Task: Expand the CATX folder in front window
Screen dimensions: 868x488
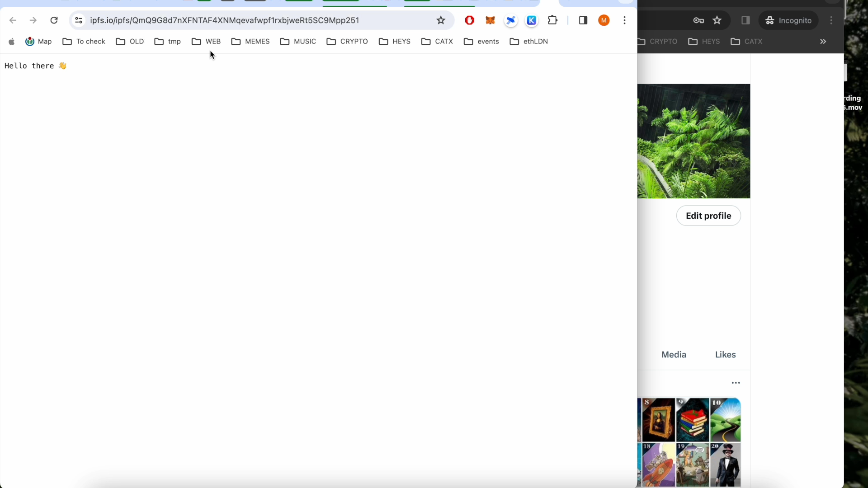Action: click(437, 42)
